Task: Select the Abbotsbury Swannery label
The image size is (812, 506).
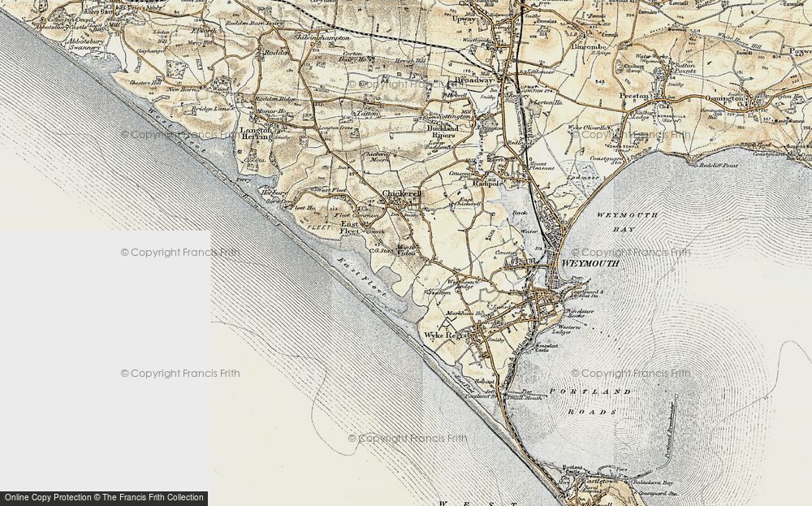Action: click(x=85, y=44)
